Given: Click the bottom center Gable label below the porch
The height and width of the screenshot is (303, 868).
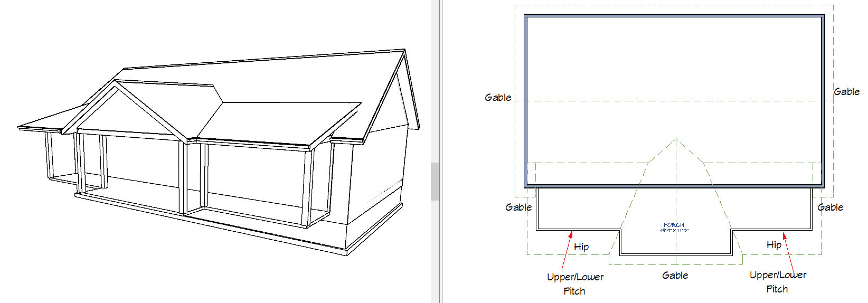Looking at the screenshot, I should click(675, 276).
